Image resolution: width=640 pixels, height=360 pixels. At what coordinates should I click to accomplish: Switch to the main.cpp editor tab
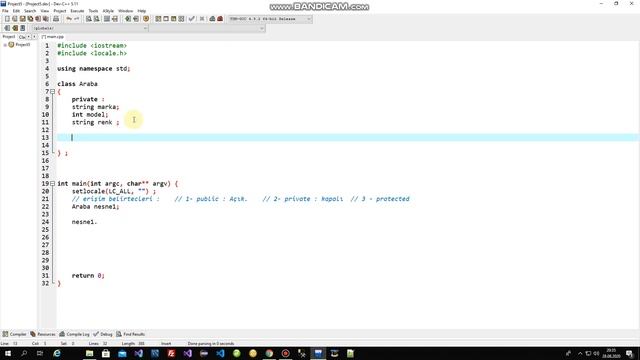[x=53, y=37]
